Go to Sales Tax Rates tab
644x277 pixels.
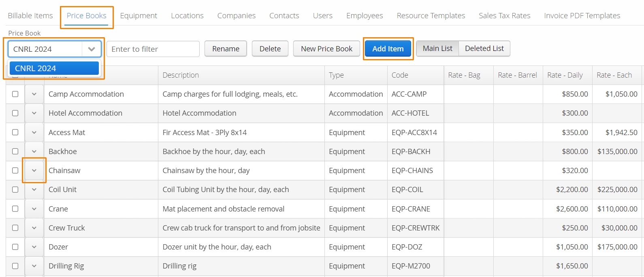tap(505, 15)
